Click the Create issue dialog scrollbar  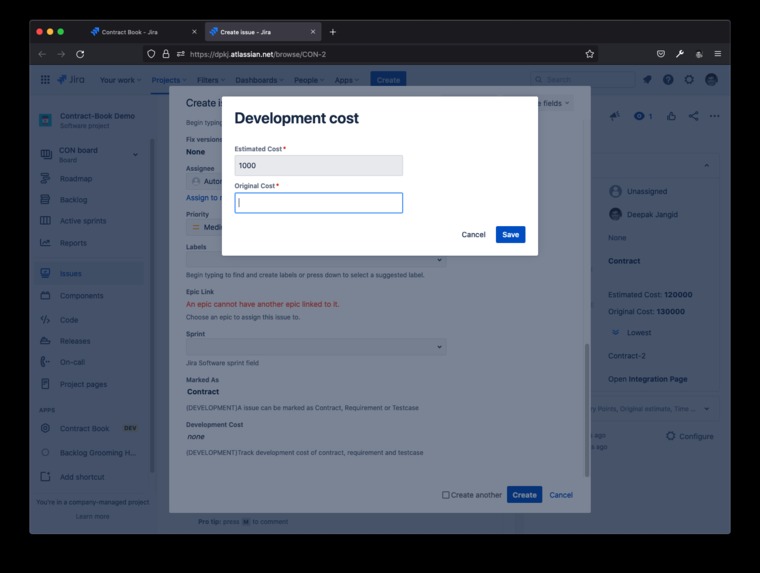click(x=587, y=410)
